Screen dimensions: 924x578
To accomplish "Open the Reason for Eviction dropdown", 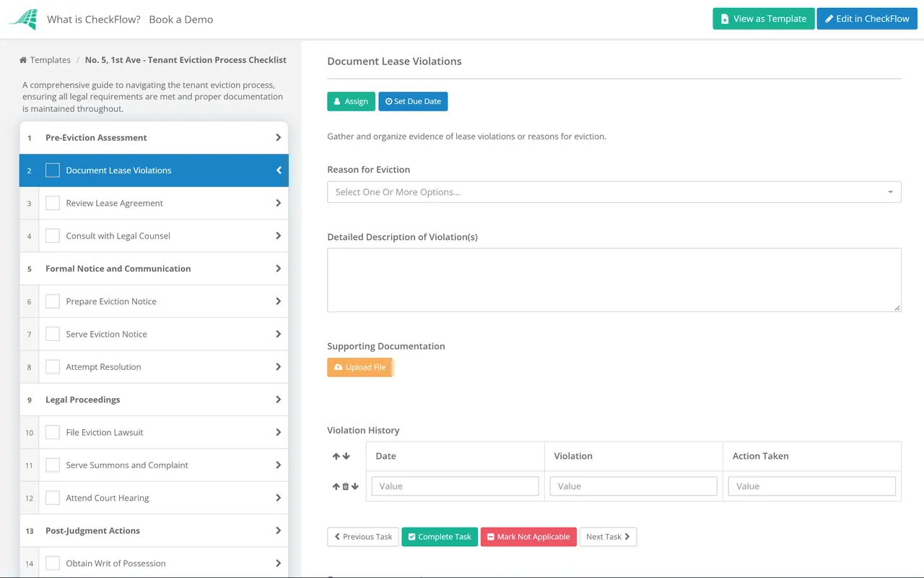I will [x=614, y=192].
